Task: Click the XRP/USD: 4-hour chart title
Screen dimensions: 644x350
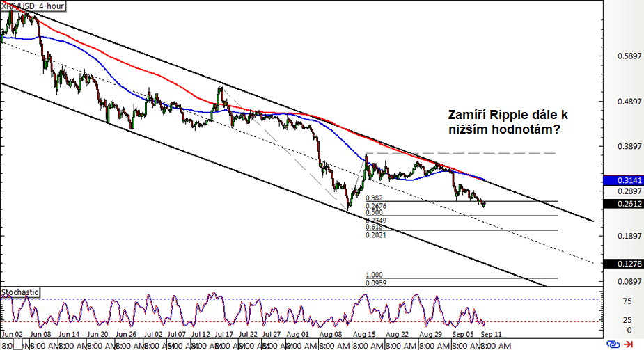Action: tap(33, 6)
